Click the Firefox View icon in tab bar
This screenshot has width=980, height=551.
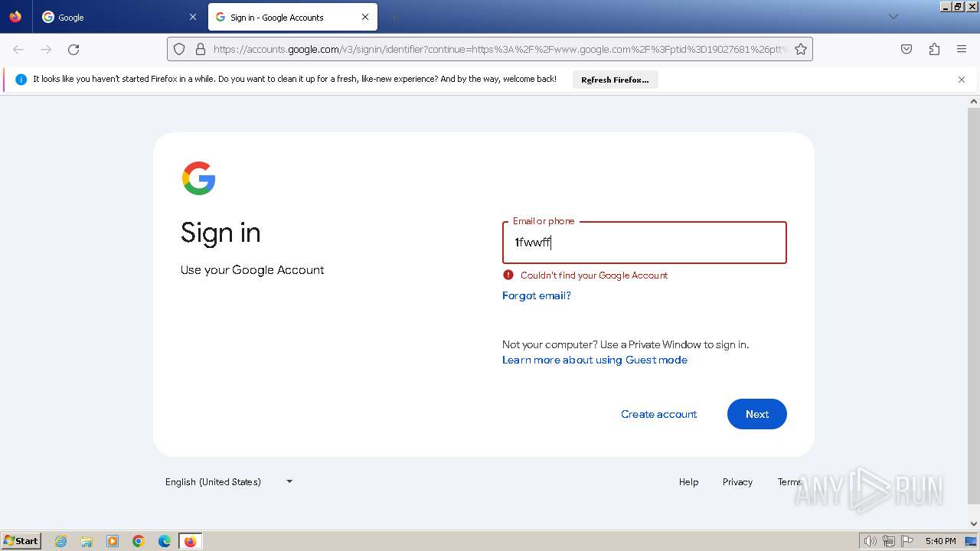pyautogui.click(x=15, y=17)
